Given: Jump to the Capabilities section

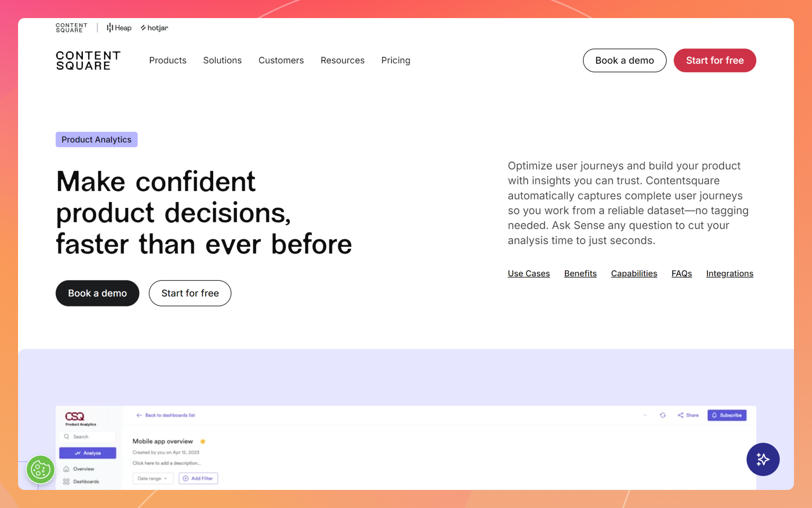Looking at the screenshot, I should tap(634, 273).
